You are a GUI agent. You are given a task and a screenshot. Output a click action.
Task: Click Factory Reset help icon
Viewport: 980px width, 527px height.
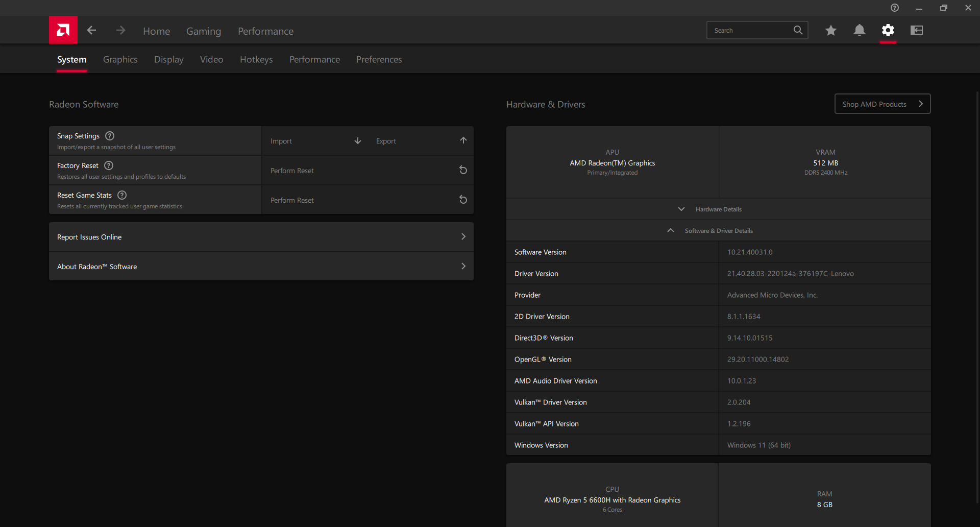109,165
